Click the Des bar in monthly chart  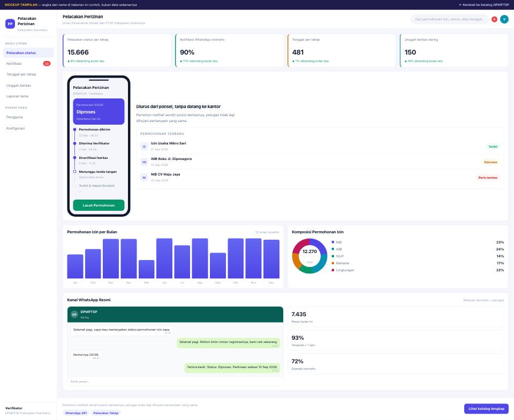click(x=271, y=259)
